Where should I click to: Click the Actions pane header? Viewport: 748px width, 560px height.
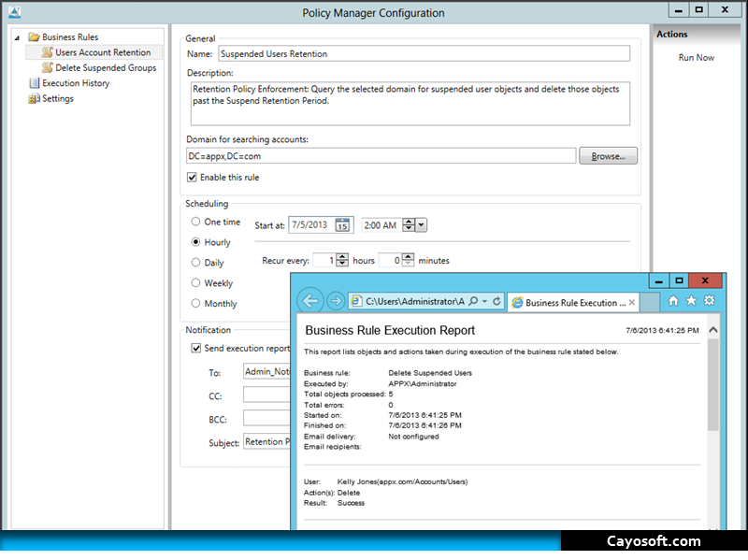coord(671,35)
